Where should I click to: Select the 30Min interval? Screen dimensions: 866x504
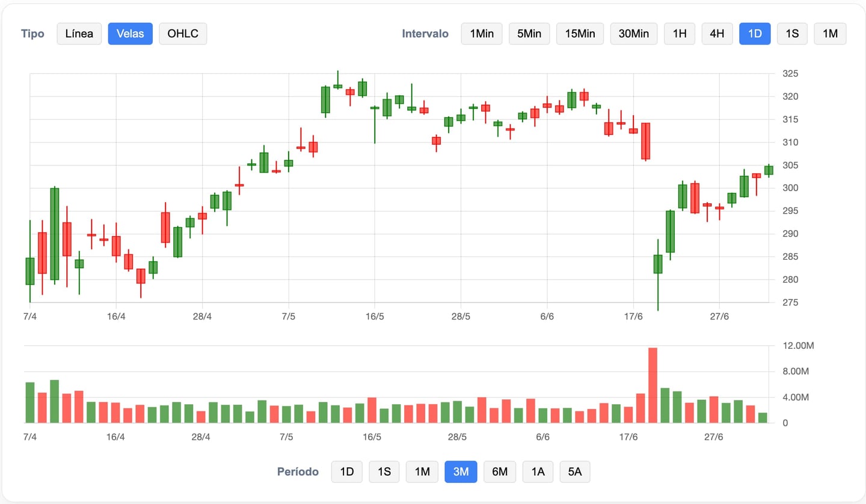[633, 34]
